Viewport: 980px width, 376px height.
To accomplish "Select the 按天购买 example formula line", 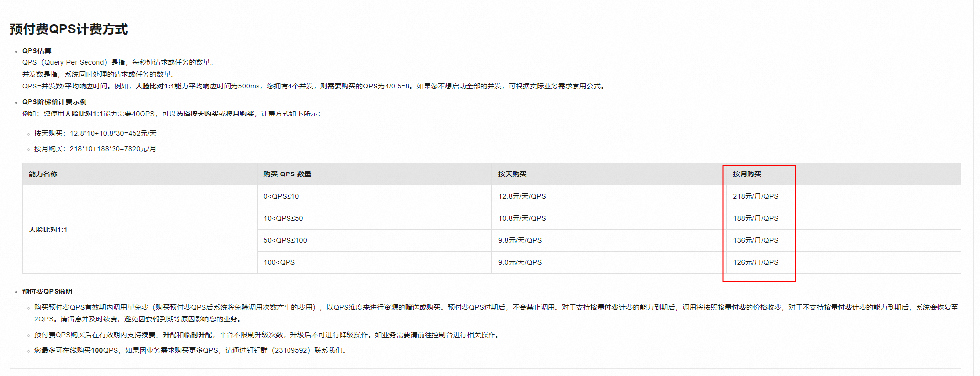I will [95, 133].
